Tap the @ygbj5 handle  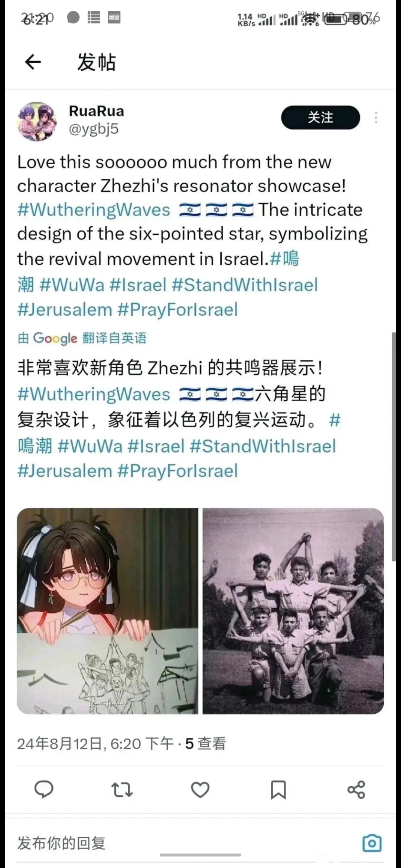[x=94, y=129]
